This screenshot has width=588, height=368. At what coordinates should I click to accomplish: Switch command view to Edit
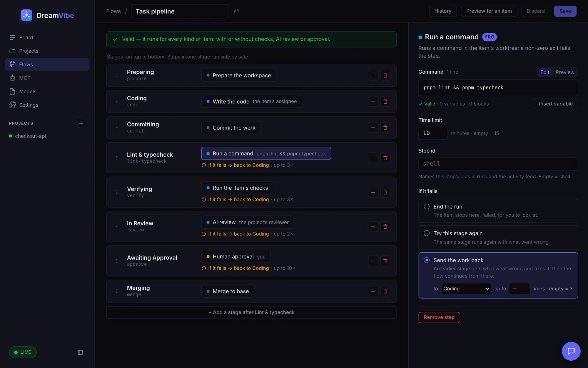544,72
